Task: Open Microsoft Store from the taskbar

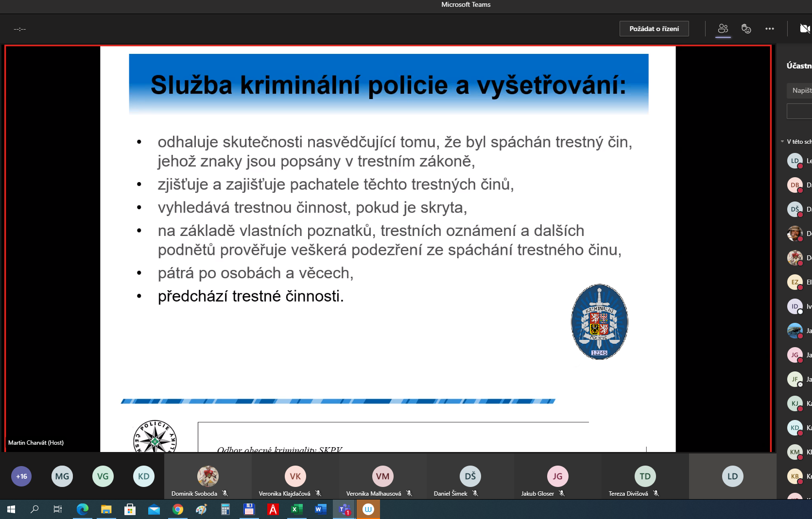Action: pos(130,509)
